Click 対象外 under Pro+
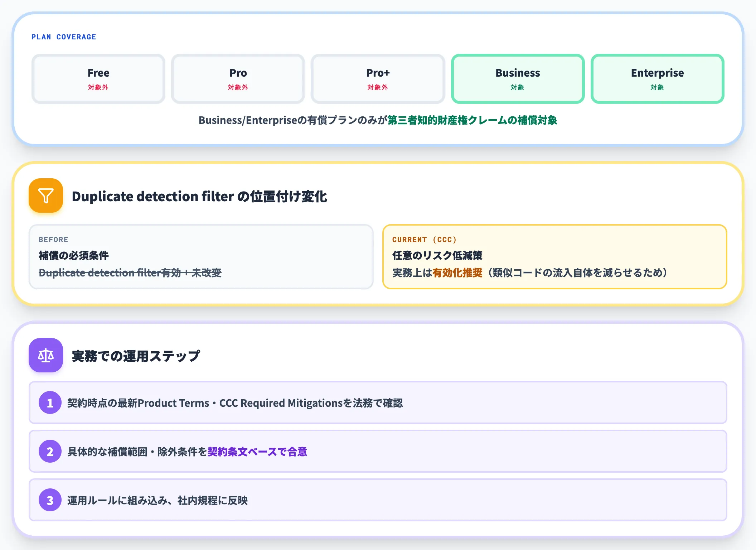 click(378, 87)
